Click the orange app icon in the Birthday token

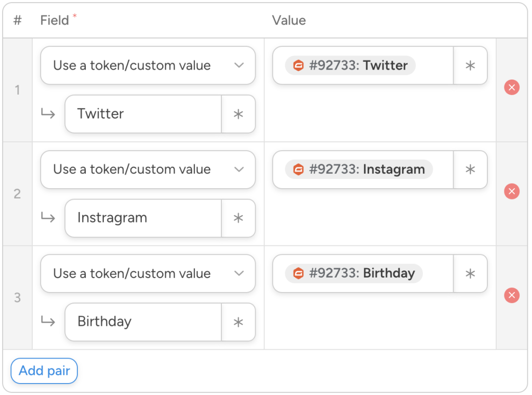298,273
